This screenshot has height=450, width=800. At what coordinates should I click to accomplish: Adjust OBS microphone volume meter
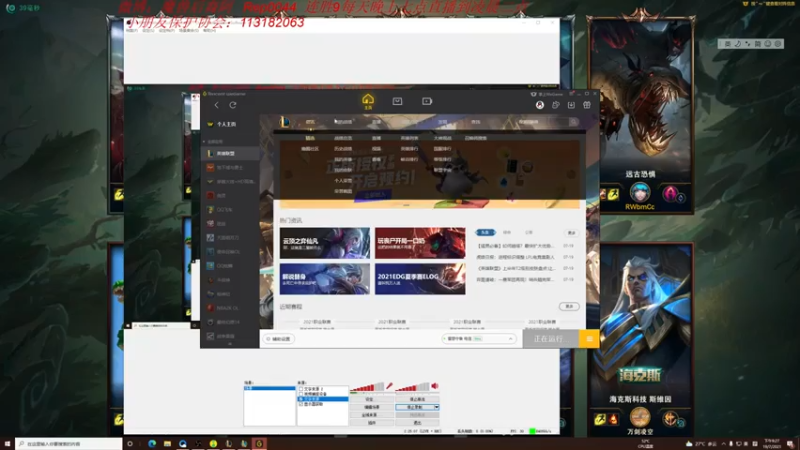(x=367, y=387)
